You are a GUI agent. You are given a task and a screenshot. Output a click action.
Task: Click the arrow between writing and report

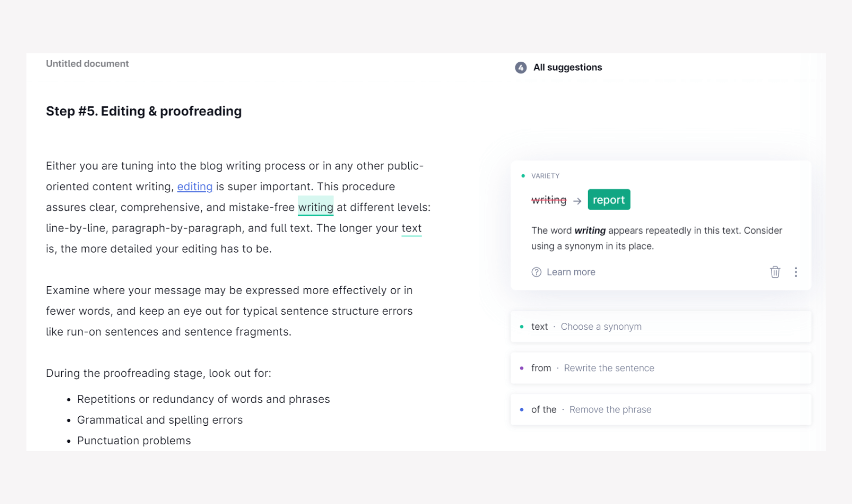tap(577, 201)
